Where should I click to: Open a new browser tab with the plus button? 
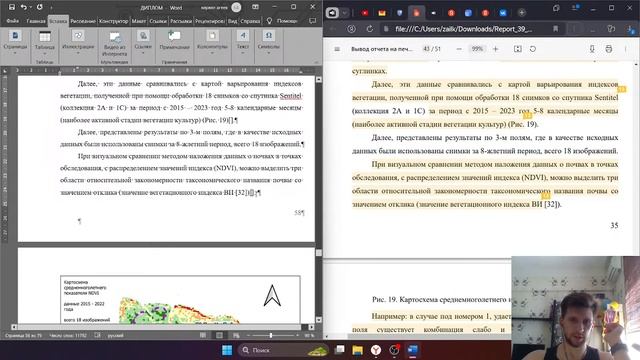click(522, 13)
